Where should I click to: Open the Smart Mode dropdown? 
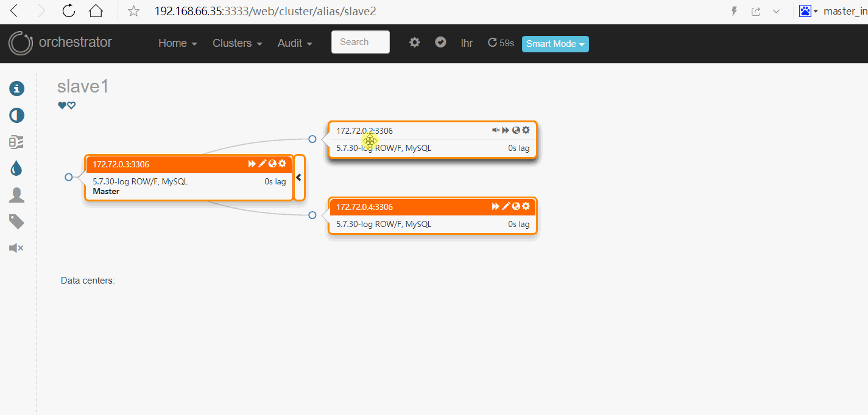[555, 44]
